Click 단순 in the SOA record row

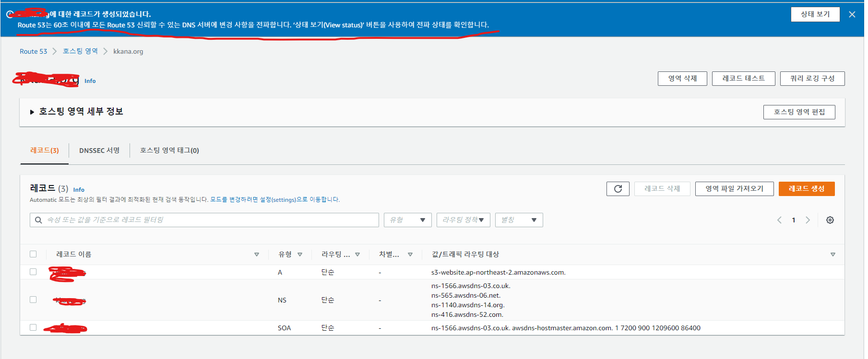pos(328,328)
